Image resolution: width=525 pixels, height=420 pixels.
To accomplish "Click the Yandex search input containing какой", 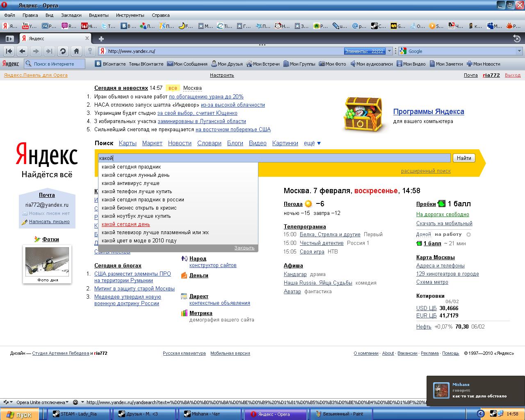I will click(x=274, y=158).
